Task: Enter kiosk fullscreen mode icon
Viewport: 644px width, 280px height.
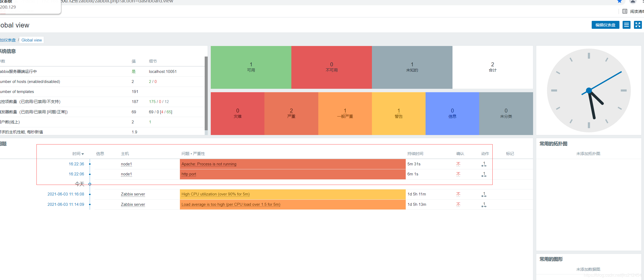Action: coord(638,25)
